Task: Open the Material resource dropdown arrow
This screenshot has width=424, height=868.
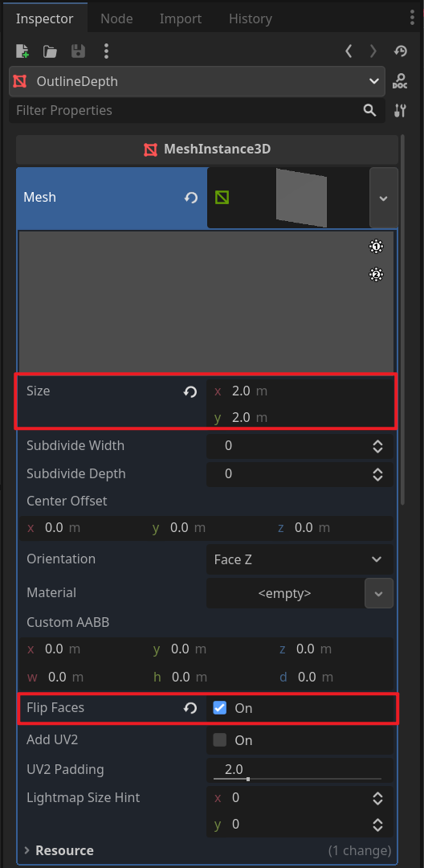Action: click(379, 593)
